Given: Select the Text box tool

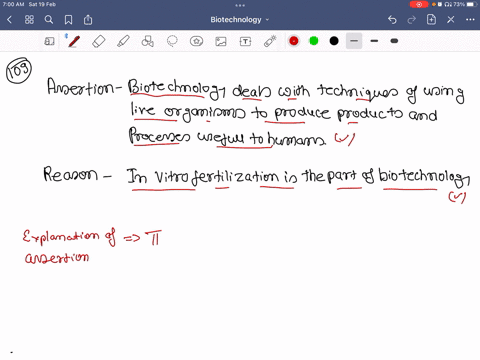Looking at the screenshot, I should point(245,41).
